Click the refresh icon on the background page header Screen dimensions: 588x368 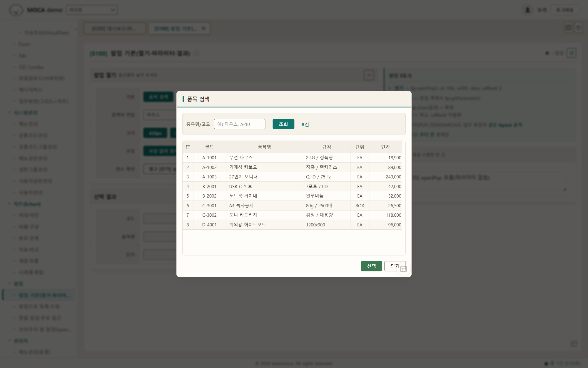(x=571, y=53)
